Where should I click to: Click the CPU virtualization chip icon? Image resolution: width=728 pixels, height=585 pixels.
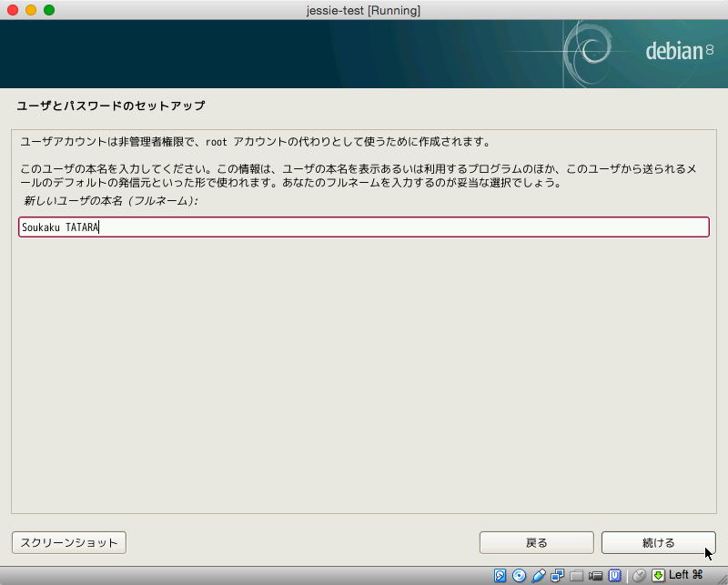615,576
